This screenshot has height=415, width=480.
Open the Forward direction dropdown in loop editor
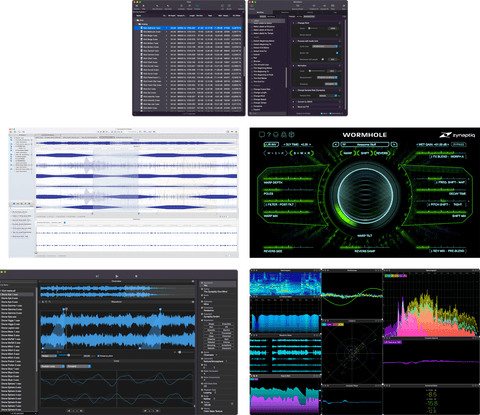tap(79, 366)
